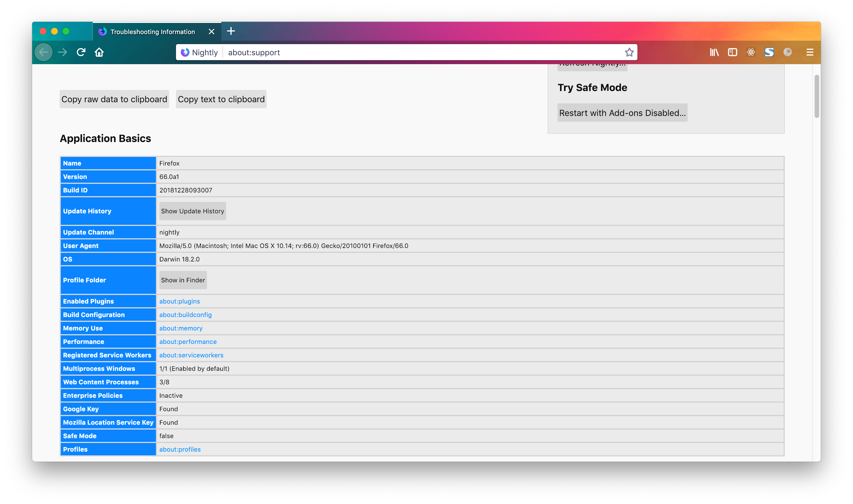Click the Web Content Processes value 3/8
Viewport: 853px width, 504px height.
(x=164, y=382)
